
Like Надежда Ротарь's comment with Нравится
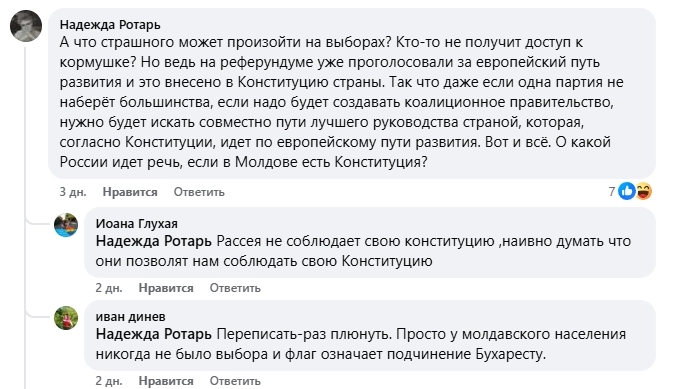click(130, 192)
